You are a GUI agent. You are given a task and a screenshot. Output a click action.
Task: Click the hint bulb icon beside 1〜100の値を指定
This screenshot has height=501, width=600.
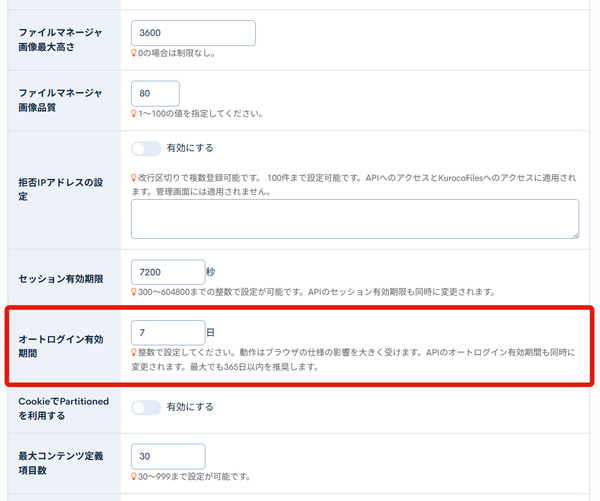pos(134,114)
